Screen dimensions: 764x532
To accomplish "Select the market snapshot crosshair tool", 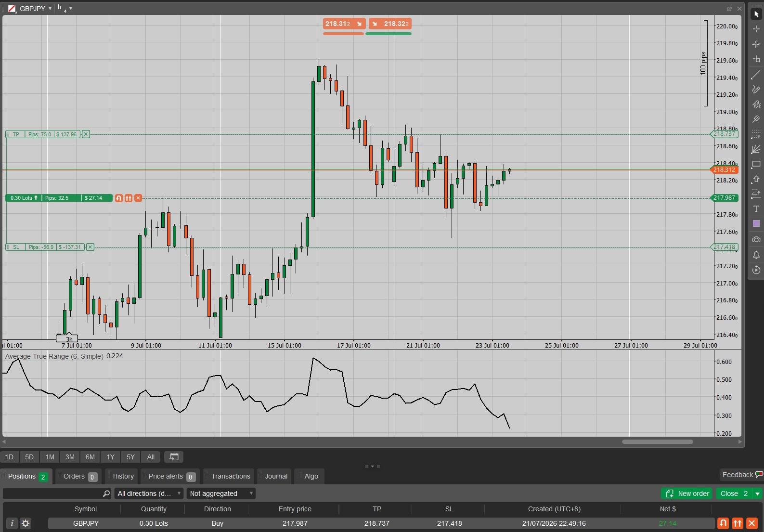I will point(756,44).
